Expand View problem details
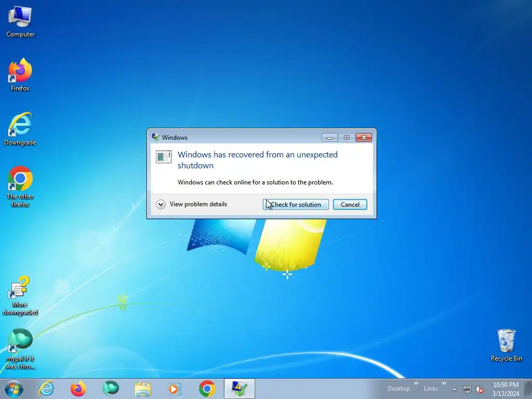Image resolution: width=532 pixels, height=399 pixels. point(161,204)
